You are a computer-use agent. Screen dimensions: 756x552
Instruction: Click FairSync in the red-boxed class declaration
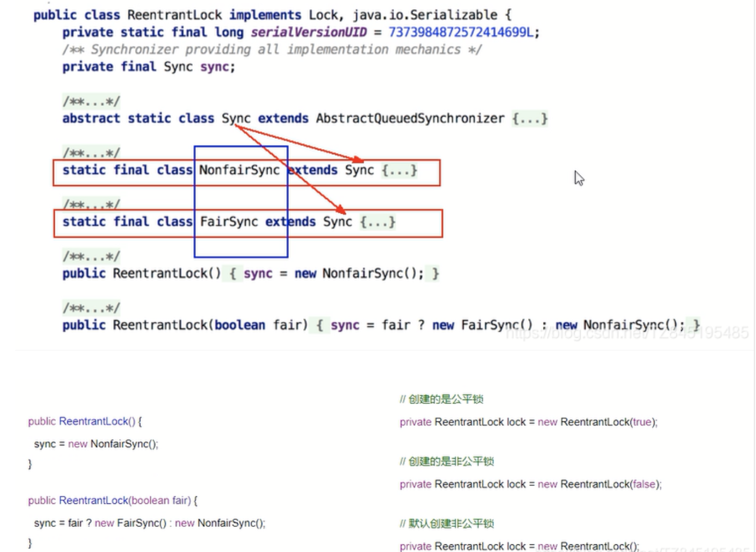[229, 222]
